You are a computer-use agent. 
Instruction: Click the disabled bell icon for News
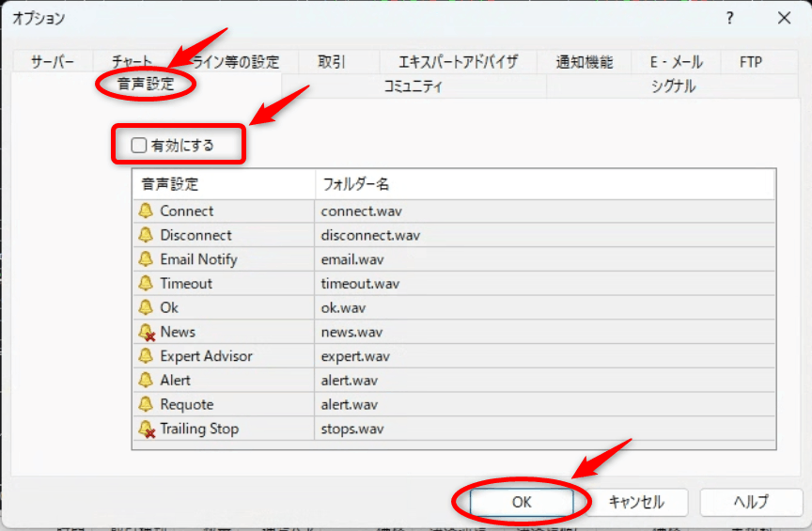[x=146, y=332]
